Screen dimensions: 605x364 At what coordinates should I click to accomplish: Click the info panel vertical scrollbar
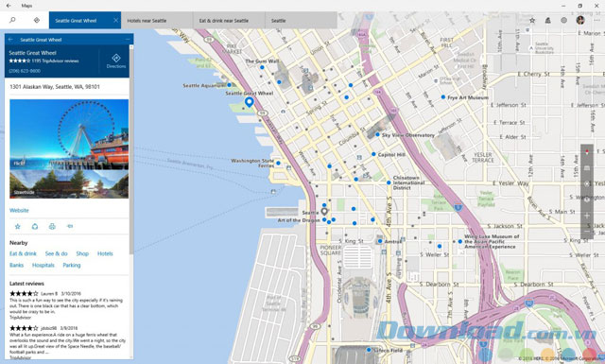(131, 150)
